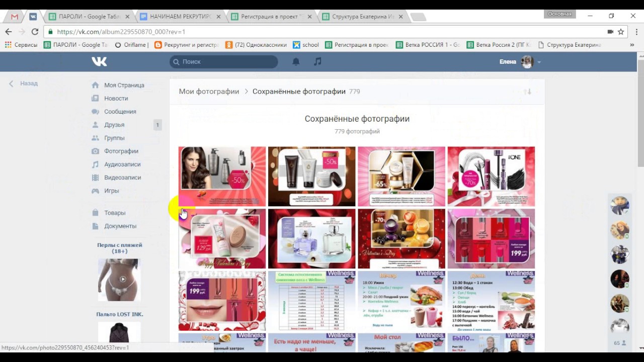Open the "(72) Одноклассники" bookmark
This screenshot has height=362, width=644.
click(256, 45)
